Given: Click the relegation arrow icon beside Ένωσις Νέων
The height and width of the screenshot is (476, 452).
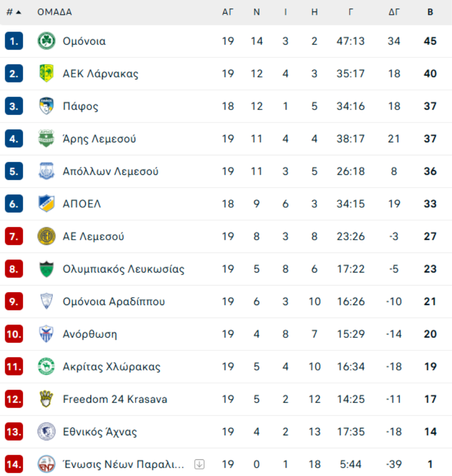Looking at the screenshot, I should 199,464.
